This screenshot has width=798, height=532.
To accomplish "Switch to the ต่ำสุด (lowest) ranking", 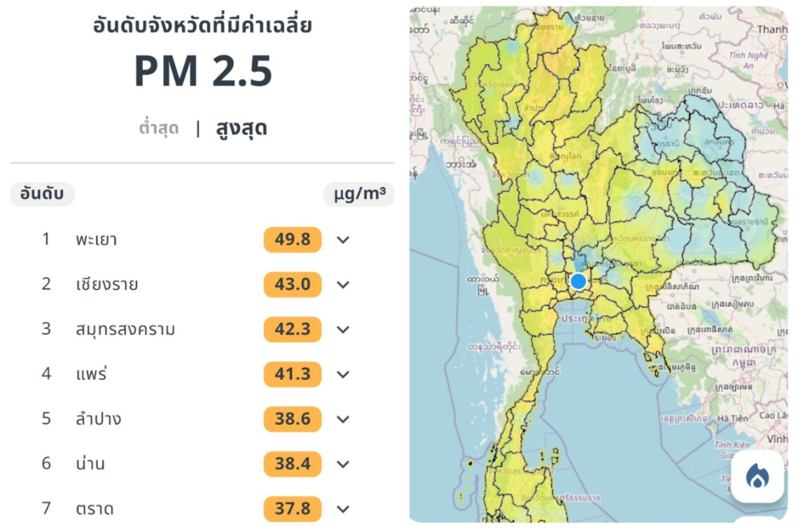I will pos(159,129).
